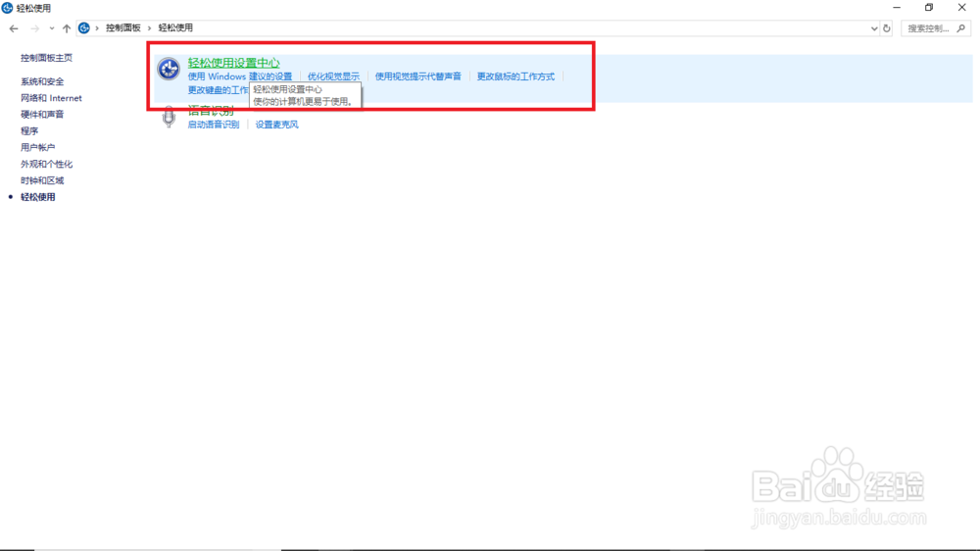Click the Forward navigation arrow
This screenshot has width=980, height=551.
pyautogui.click(x=35, y=28)
